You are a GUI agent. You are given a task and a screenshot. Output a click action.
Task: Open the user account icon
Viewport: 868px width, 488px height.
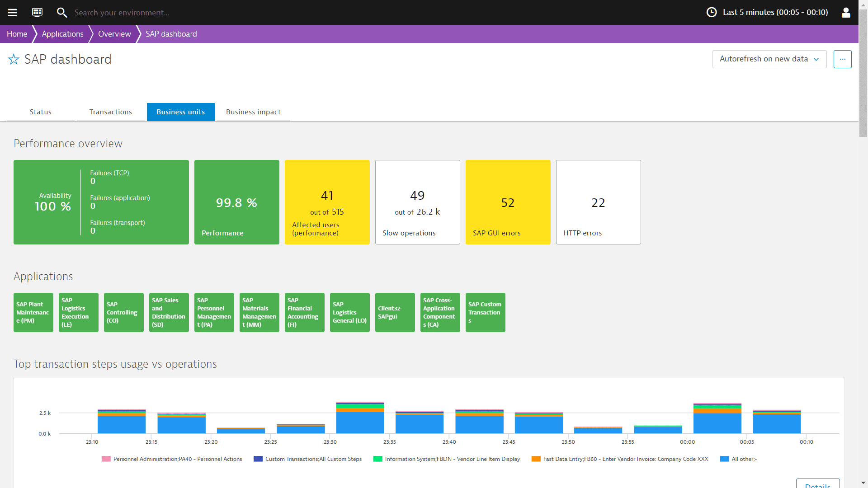click(x=846, y=12)
